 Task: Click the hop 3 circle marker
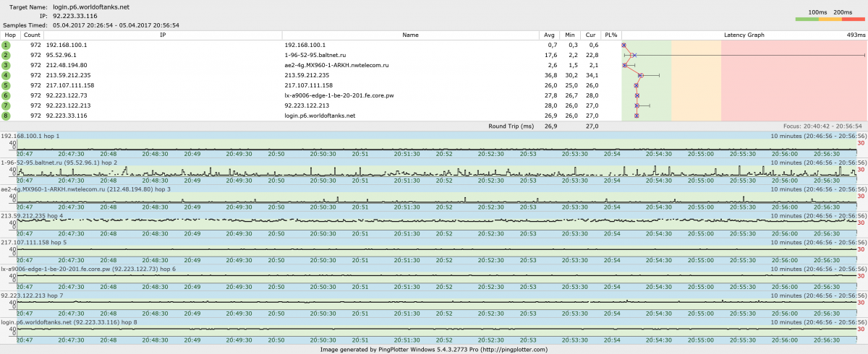click(6, 65)
